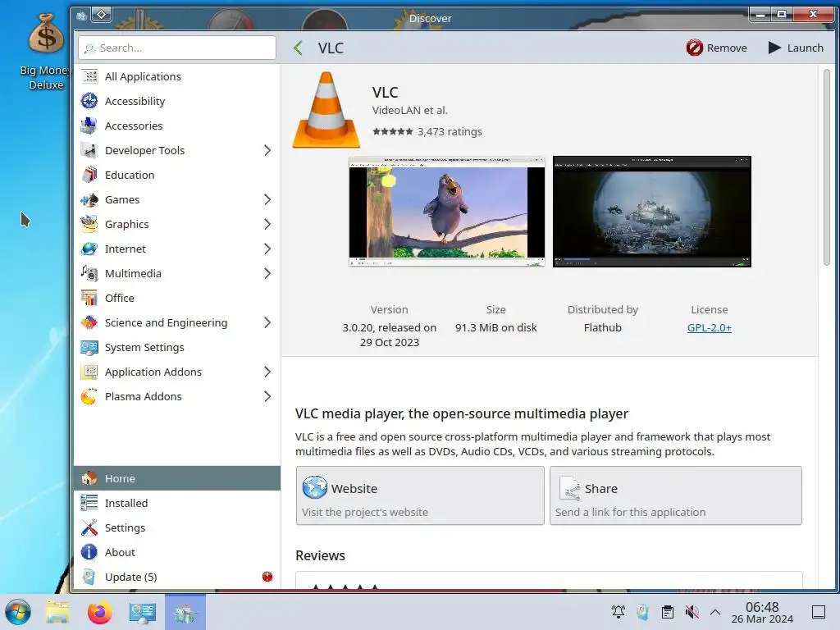This screenshot has height=630, width=840.
Task: Remove the VLC application
Action: point(717,48)
